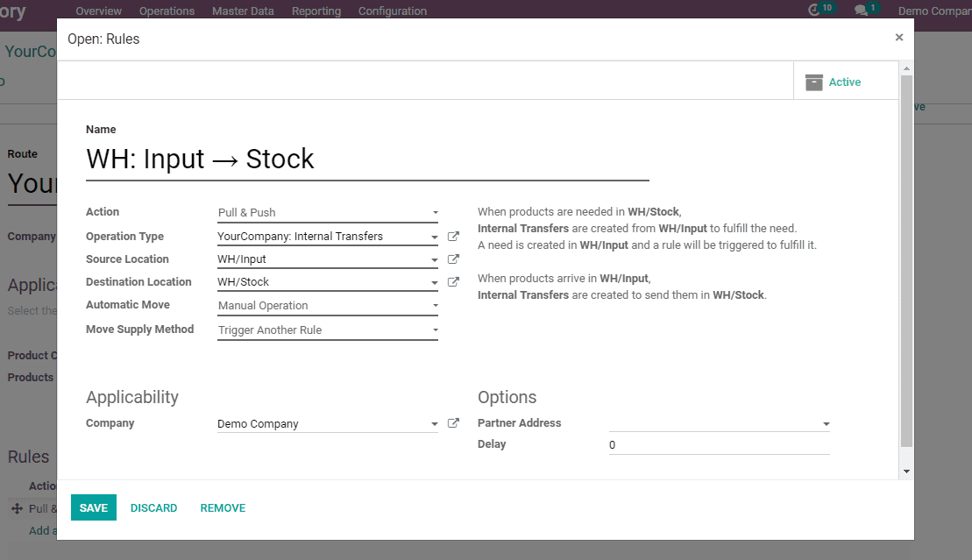Expand the Action dropdown Pull & Push
Image resolution: width=972 pixels, height=560 pixels.
pos(327,213)
